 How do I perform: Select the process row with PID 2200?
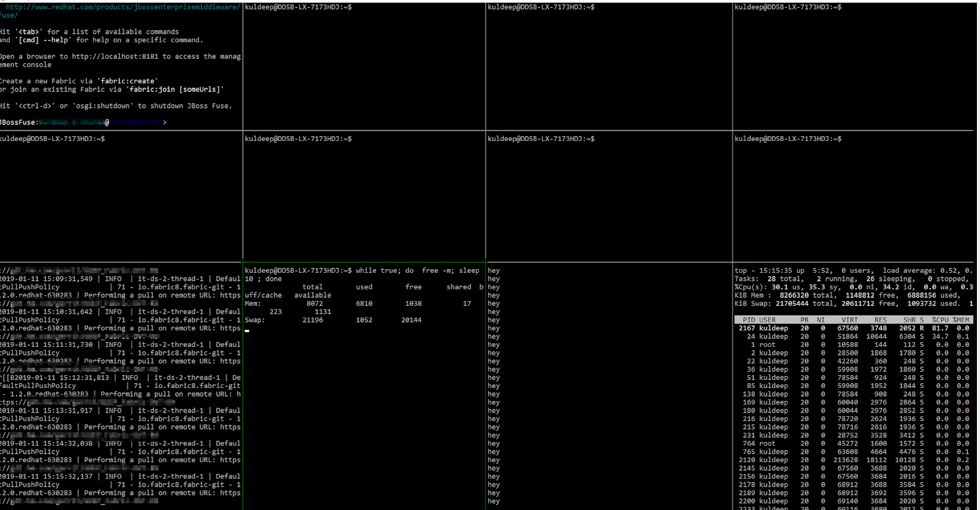(854, 501)
